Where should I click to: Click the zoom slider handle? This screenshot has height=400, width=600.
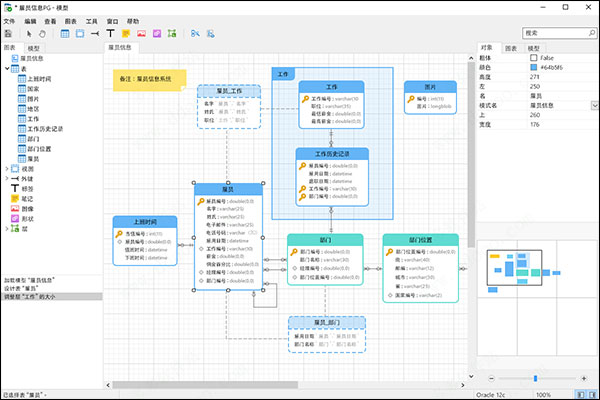point(535,378)
